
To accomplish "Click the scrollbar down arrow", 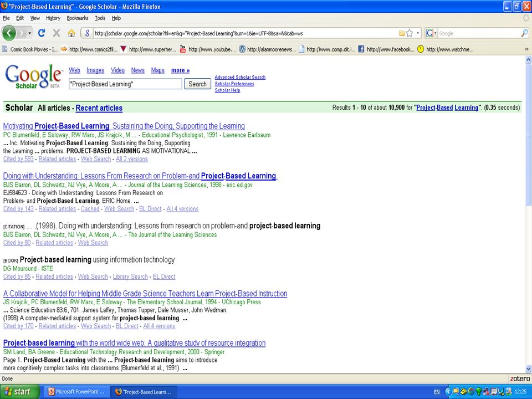I will click(528, 369).
